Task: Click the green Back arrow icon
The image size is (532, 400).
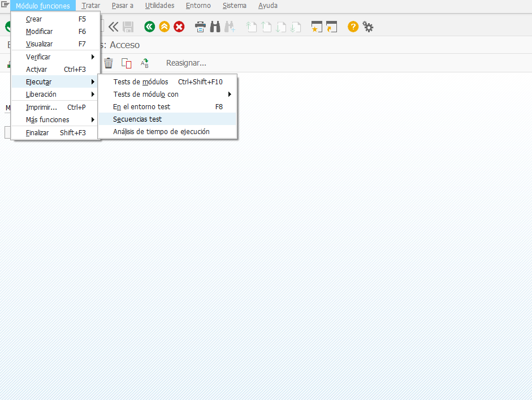Action: coord(149,27)
